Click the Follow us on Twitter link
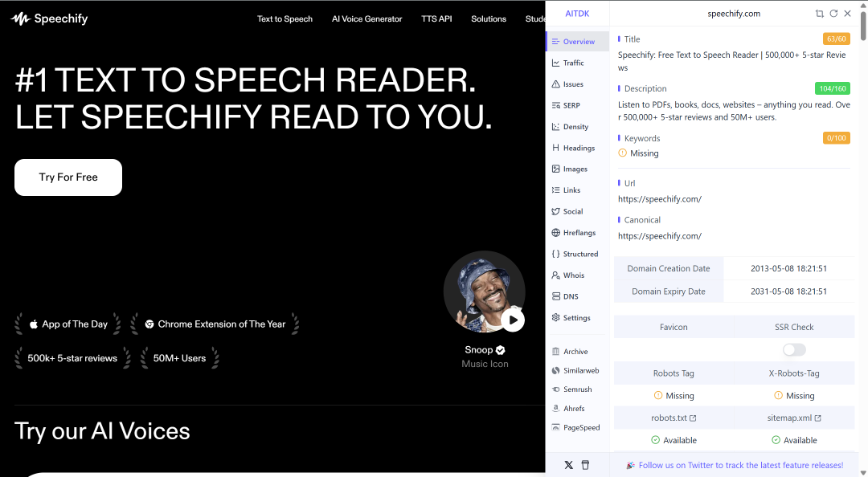Viewport: 868px width, 477px height. (x=741, y=466)
